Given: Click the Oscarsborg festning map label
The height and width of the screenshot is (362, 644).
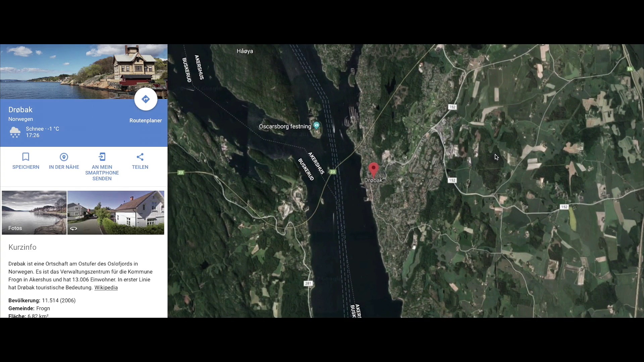Looking at the screenshot, I should click(285, 127).
